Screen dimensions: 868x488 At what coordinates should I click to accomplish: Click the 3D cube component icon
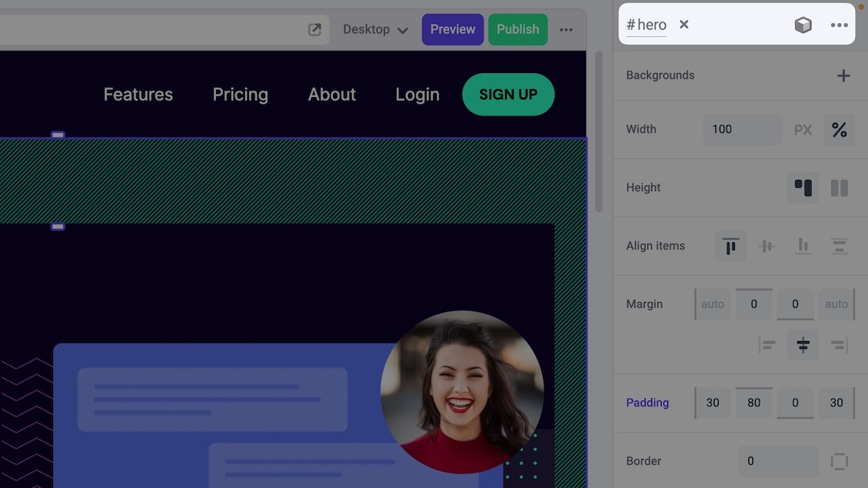802,25
